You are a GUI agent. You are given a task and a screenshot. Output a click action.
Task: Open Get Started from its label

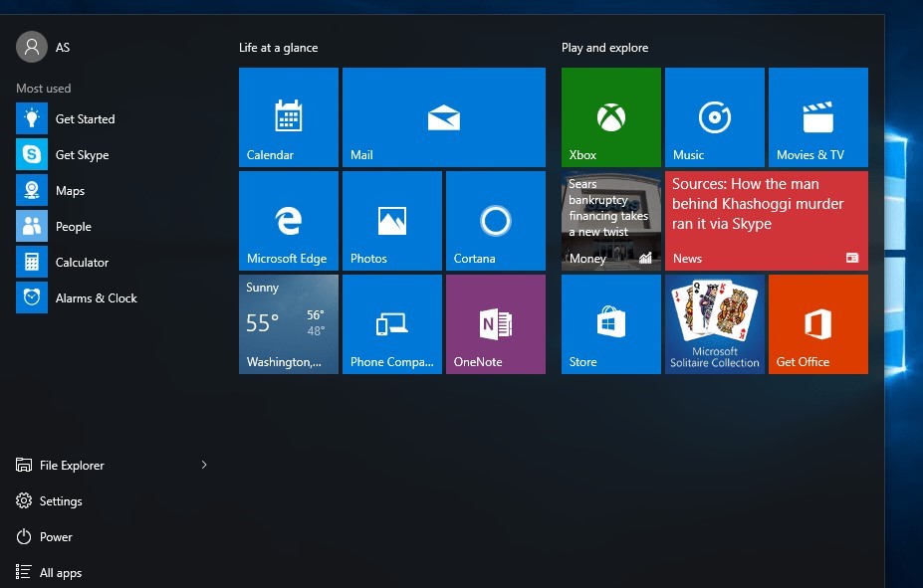click(x=86, y=118)
